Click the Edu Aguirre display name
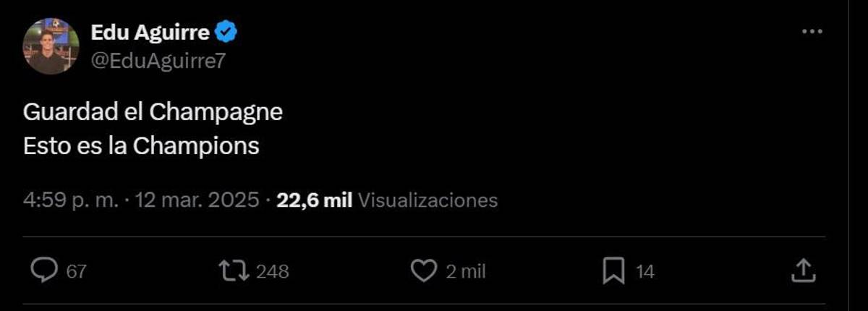 coord(150,33)
